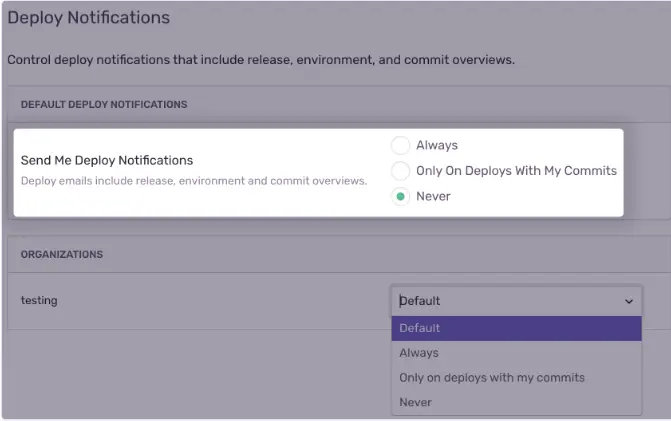The width and height of the screenshot is (671, 421).
Task: Click the Deploy Notifications page heading
Action: (x=88, y=18)
